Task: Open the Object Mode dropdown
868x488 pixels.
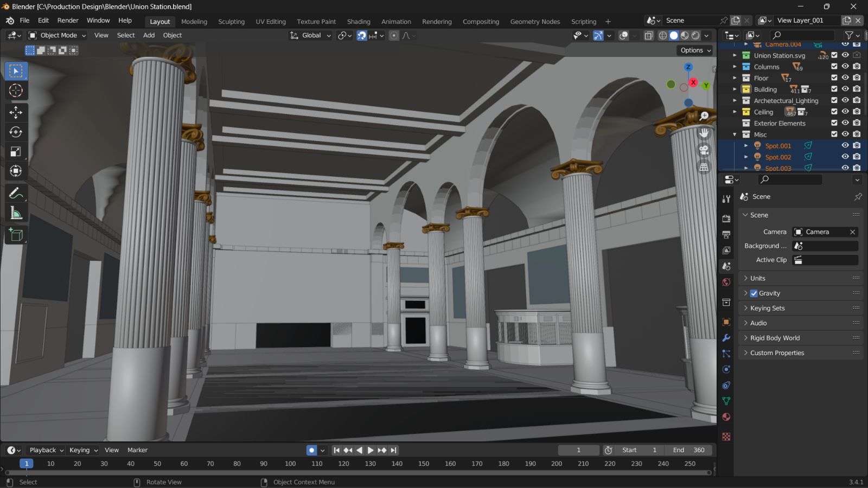Action: pyautogui.click(x=57, y=35)
